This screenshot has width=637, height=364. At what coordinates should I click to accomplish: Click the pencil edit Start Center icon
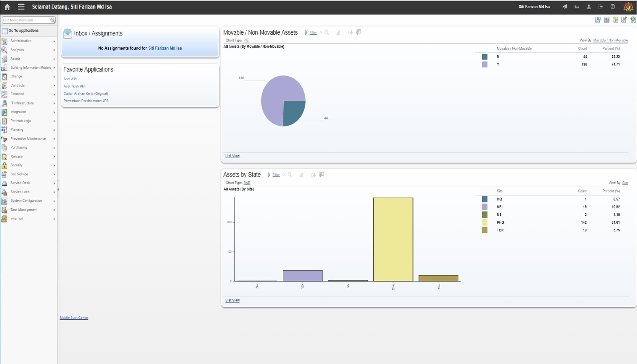(x=624, y=20)
